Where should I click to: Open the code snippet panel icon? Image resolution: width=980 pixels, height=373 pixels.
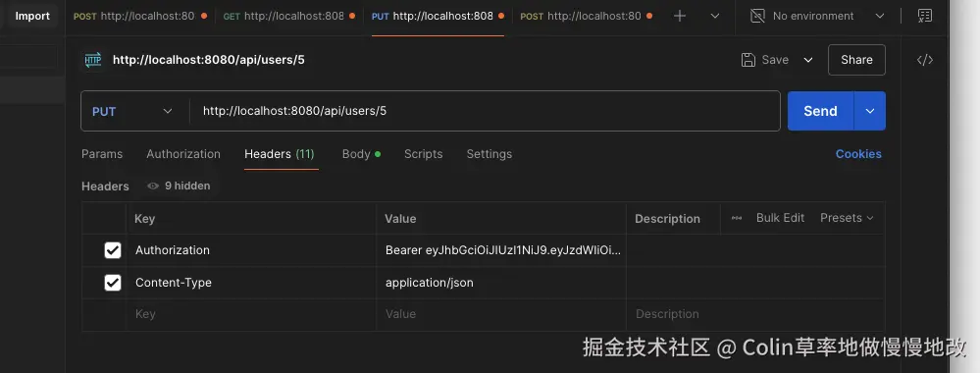[x=925, y=60]
